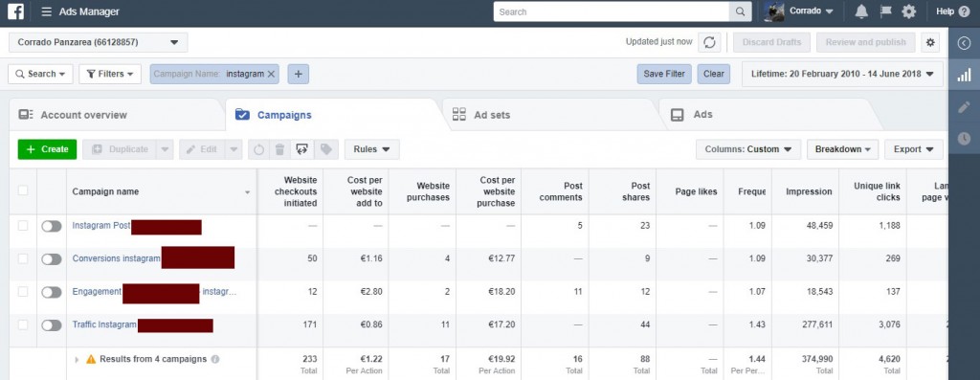Click the warning triangle in results row
Screen dimensions: 980x380
[x=91, y=359]
